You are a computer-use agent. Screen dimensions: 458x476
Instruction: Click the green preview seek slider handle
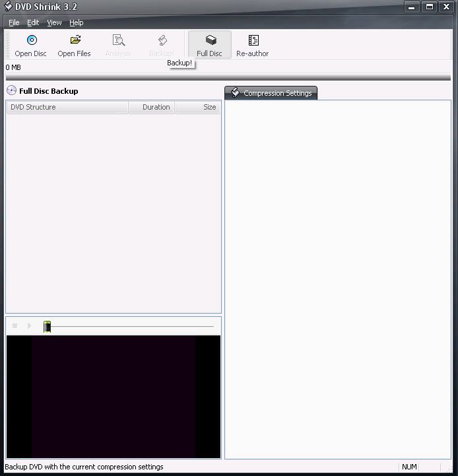tap(47, 327)
